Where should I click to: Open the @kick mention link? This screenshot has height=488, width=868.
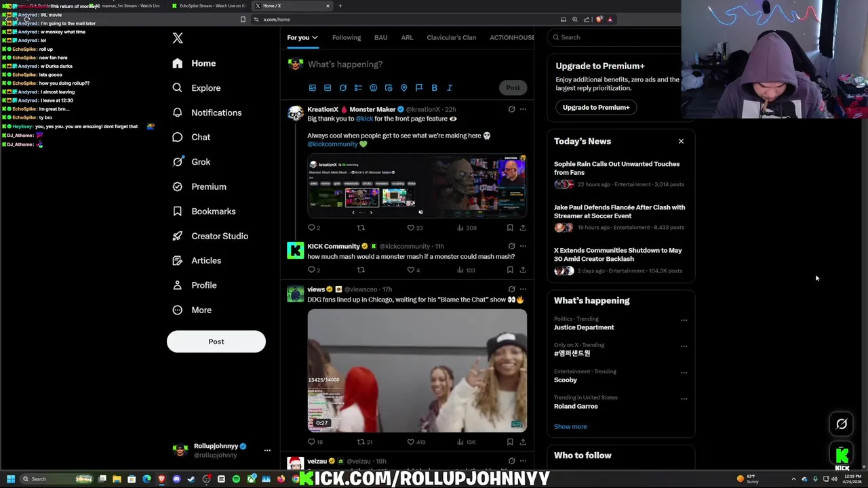point(364,119)
